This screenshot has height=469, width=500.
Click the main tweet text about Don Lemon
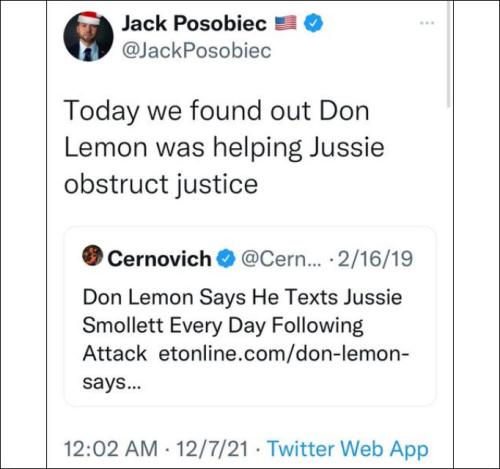click(x=224, y=147)
